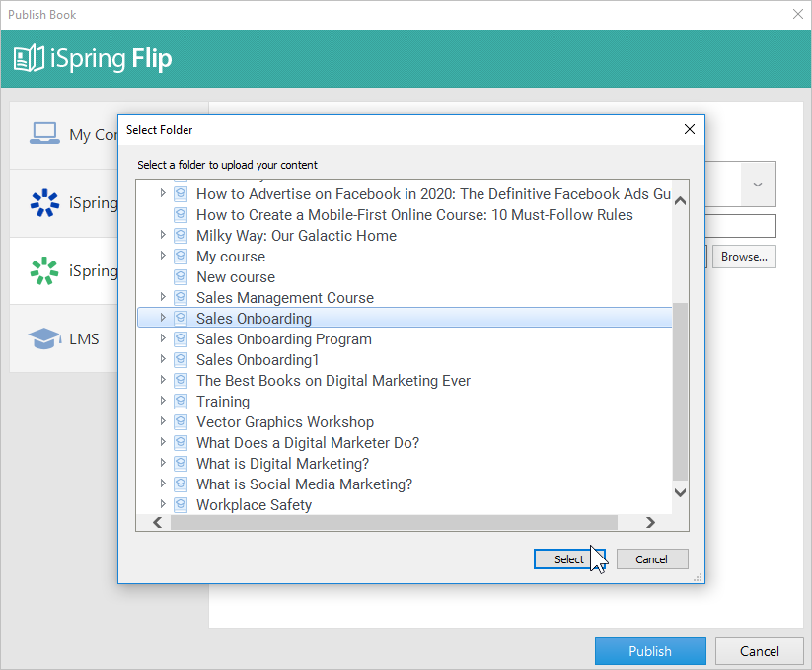Click the horizontal scrollbar left arrow
The height and width of the screenshot is (670, 812).
158,522
